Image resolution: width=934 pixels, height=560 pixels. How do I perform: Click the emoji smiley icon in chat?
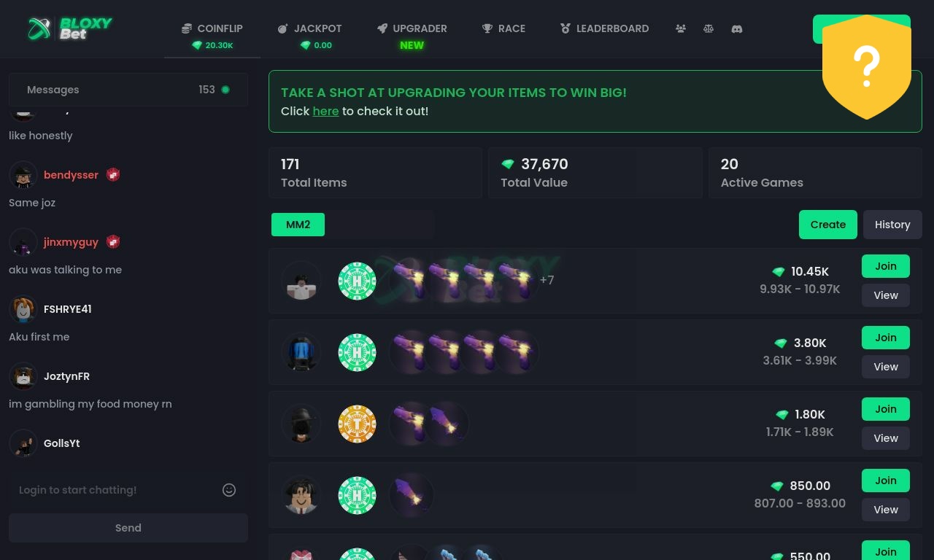[x=229, y=490]
